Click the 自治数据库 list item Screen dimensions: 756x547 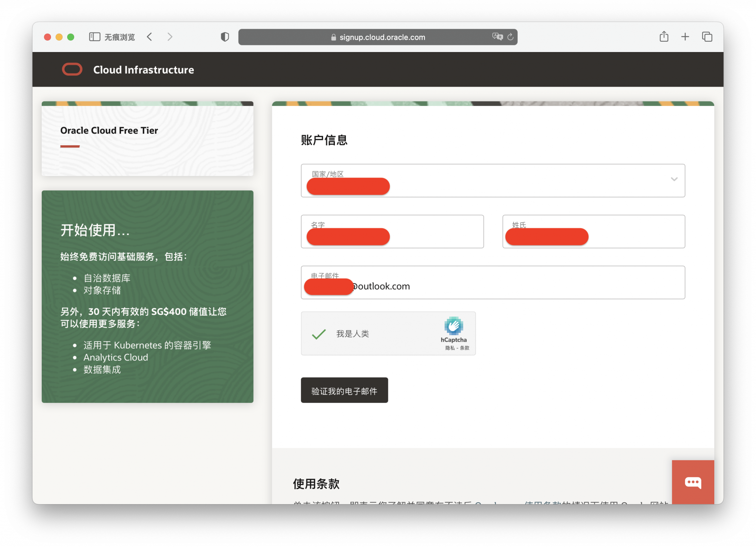[x=107, y=278]
